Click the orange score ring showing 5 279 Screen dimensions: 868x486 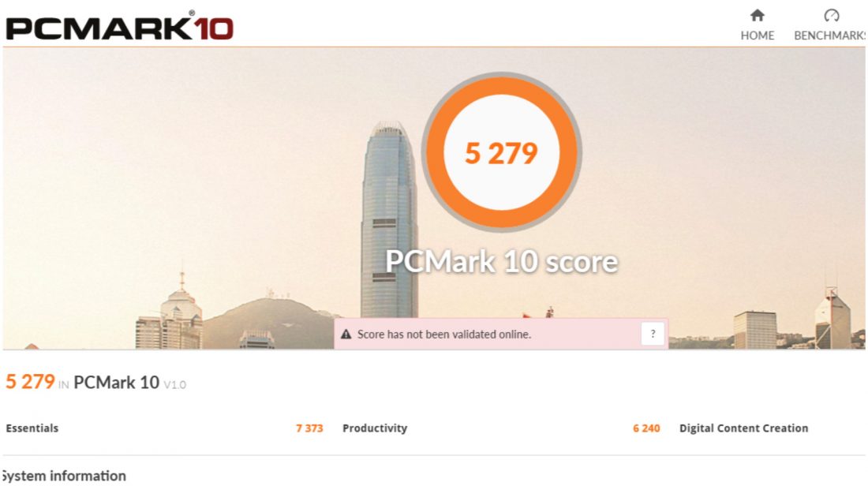click(502, 151)
